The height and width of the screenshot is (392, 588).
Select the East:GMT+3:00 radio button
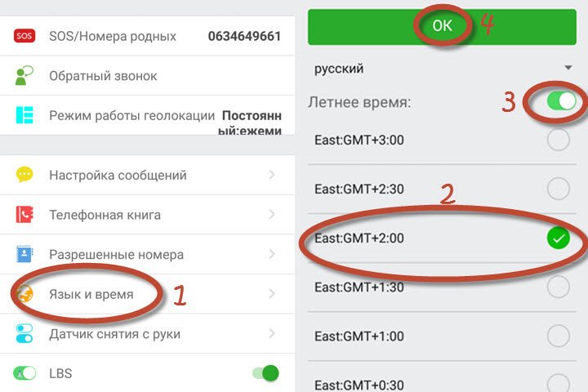pos(558,140)
